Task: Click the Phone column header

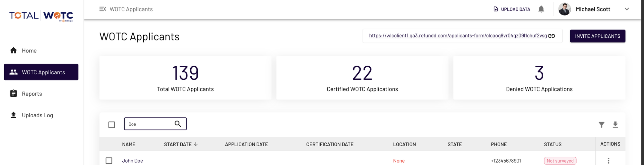Action: [x=498, y=144]
